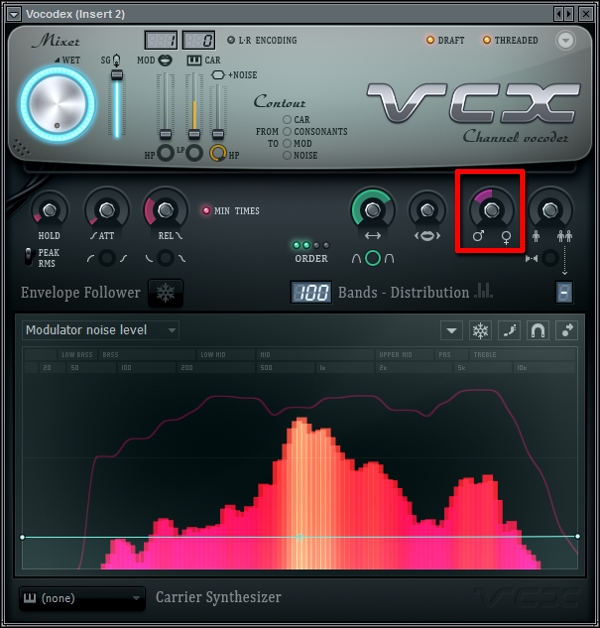Click the +NOISE level fader
Screen dimensions: 600x628
coord(218,134)
